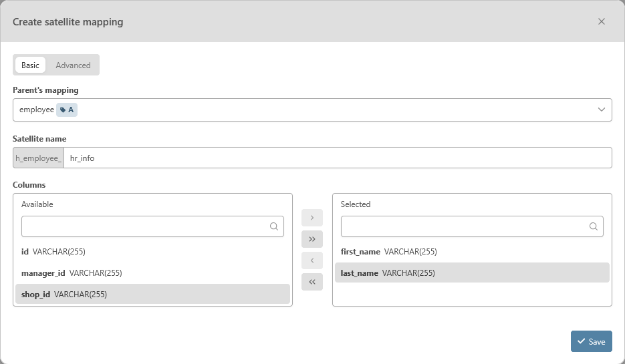
Task: Click the move-selected-left single arrow button
Action: tap(311, 260)
